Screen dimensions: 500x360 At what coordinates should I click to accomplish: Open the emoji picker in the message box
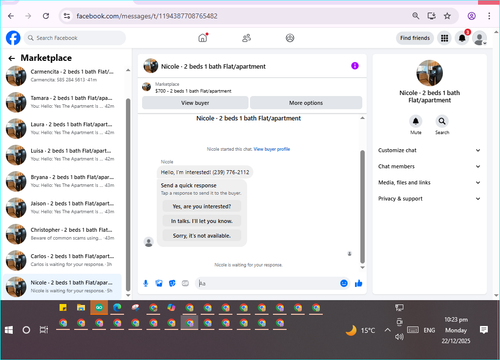[x=344, y=283]
